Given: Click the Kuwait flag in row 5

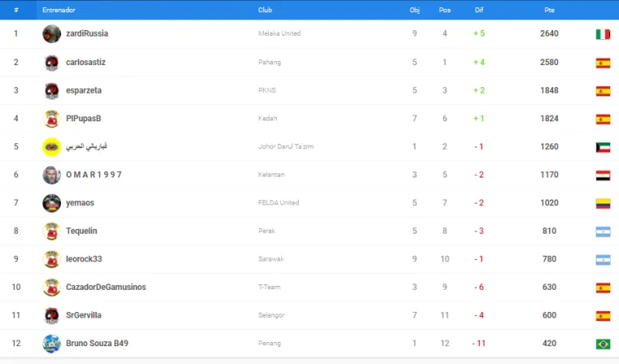Looking at the screenshot, I should [x=603, y=147].
